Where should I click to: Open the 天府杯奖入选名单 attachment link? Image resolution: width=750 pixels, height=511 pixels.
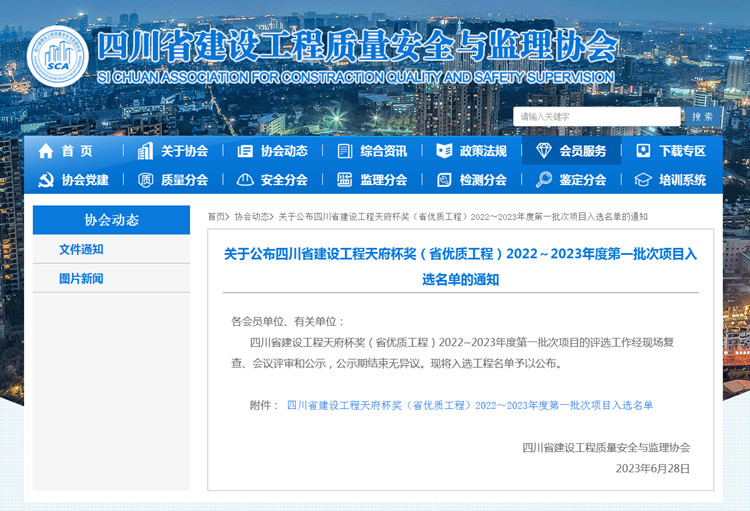click(469, 405)
